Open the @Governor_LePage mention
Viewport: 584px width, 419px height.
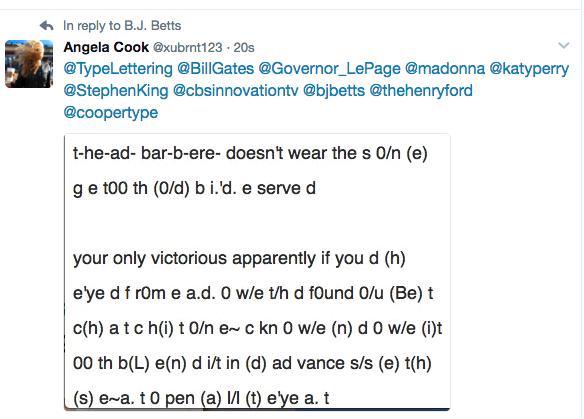point(330,69)
